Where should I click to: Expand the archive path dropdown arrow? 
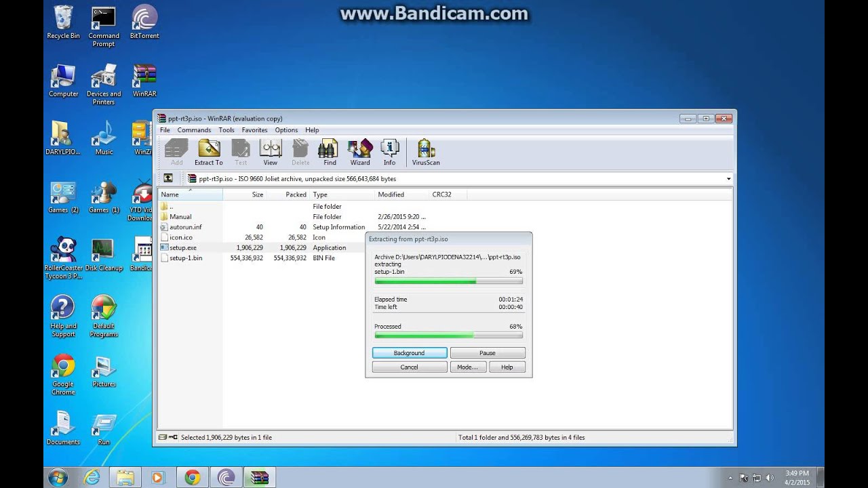click(728, 179)
